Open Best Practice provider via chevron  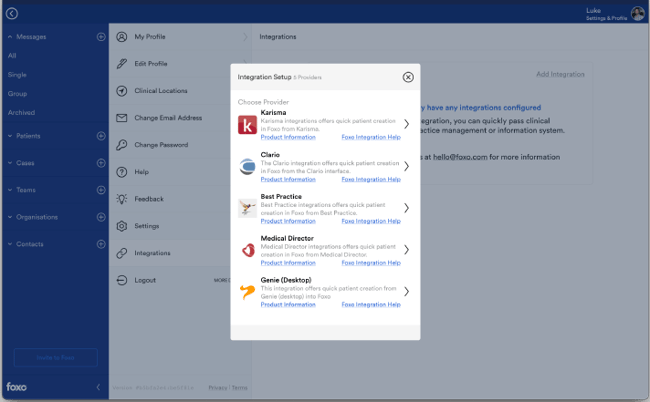click(407, 208)
